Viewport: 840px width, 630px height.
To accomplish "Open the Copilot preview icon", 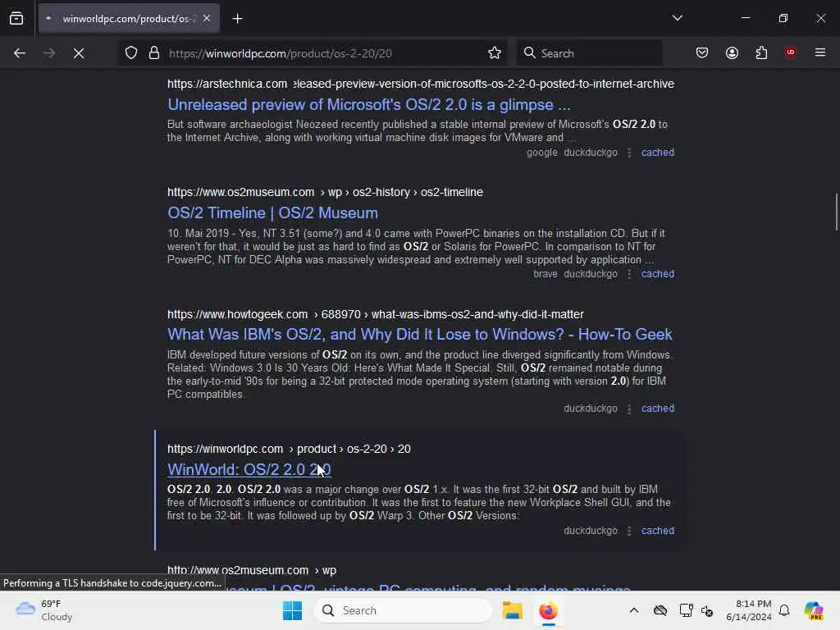I will tap(813, 610).
